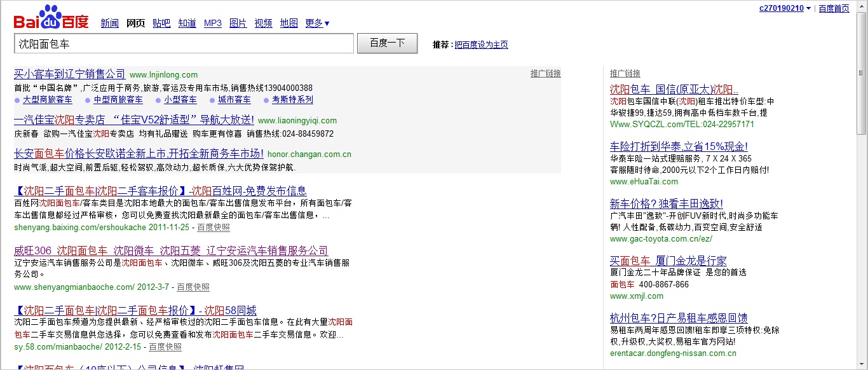Switch to the 新闻 tab
This screenshot has width=868, height=370.
tap(109, 24)
